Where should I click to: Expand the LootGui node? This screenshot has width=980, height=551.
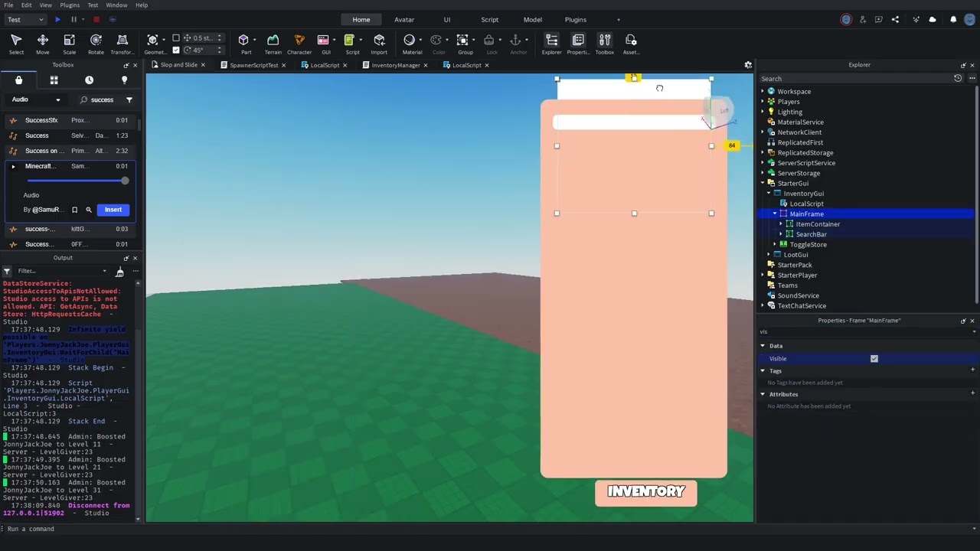769,255
